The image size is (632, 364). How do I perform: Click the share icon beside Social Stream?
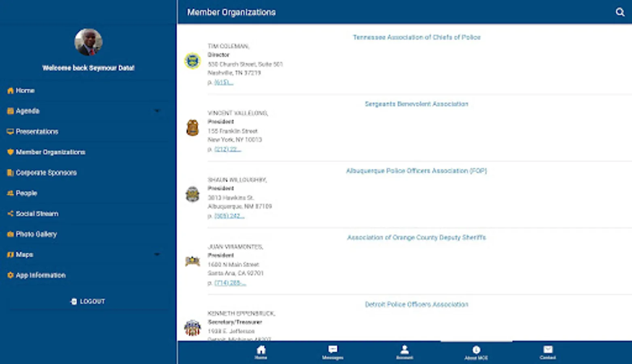tap(10, 214)
